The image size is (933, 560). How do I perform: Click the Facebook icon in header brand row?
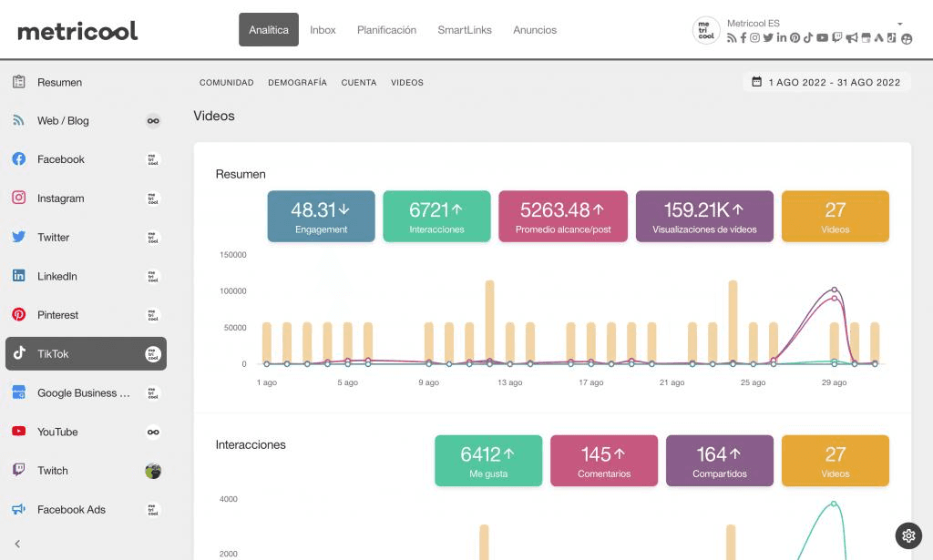743,38
